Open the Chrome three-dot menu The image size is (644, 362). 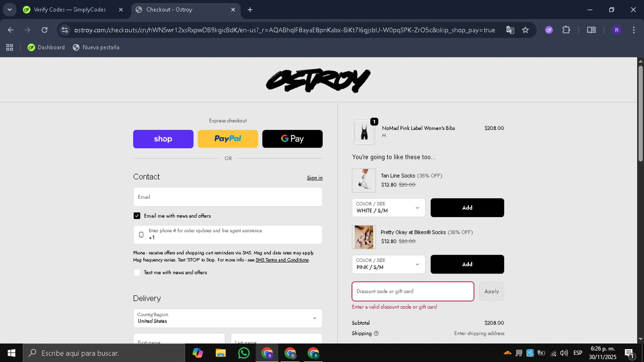tap(634, 30)
